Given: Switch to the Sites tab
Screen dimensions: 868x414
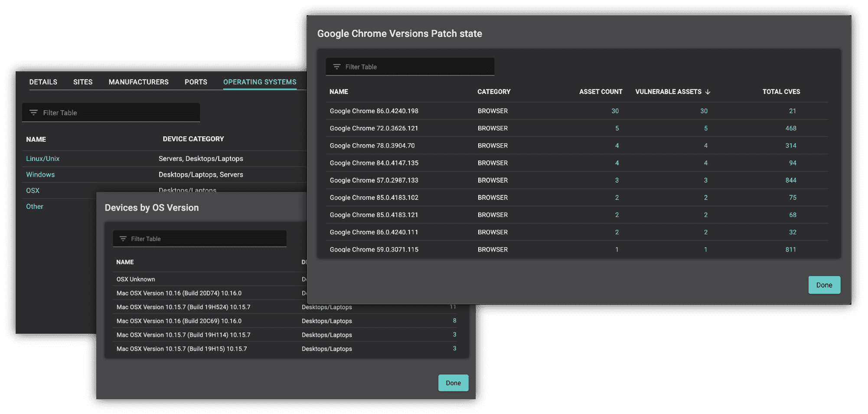Looking at the screenshot, I should 83,82.
